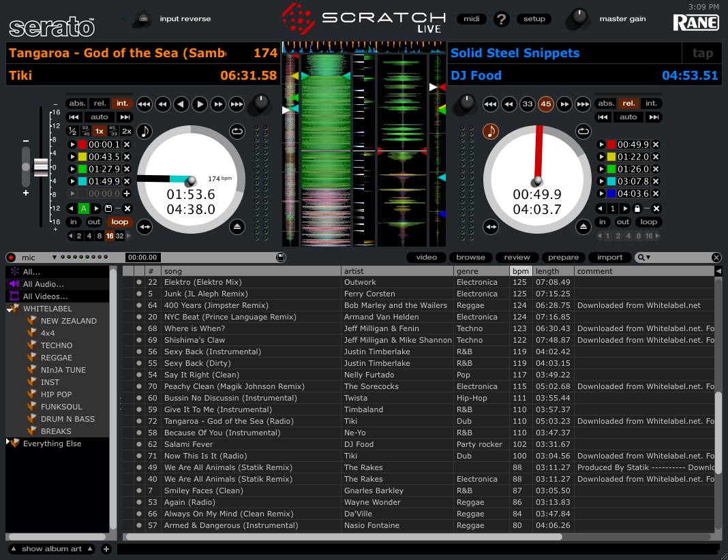728x560 pixels.
Task: Open the help question mark icon
Action: 502,19
